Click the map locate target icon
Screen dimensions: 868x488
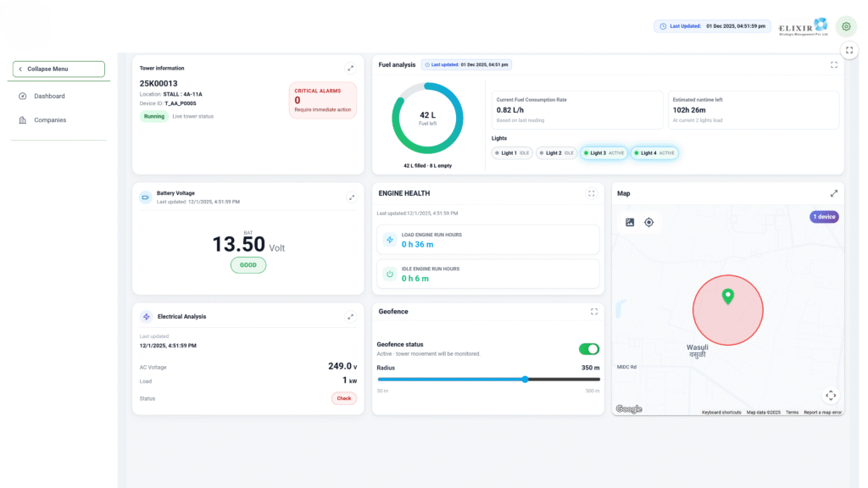pyautogui.click(x=649, y=222)
